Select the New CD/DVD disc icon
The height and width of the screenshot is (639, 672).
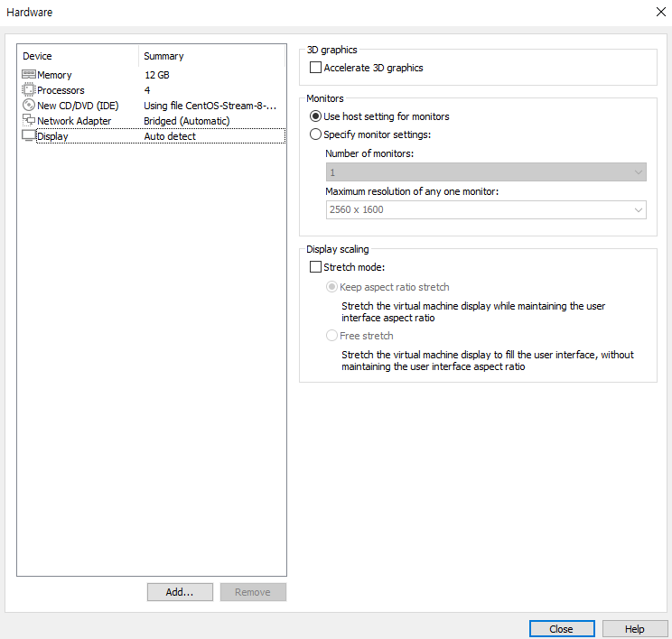coord(29,105)
